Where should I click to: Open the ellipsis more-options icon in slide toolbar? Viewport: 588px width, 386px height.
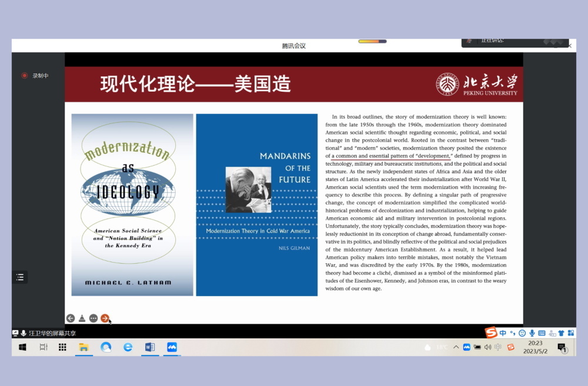tap(93, 318)
